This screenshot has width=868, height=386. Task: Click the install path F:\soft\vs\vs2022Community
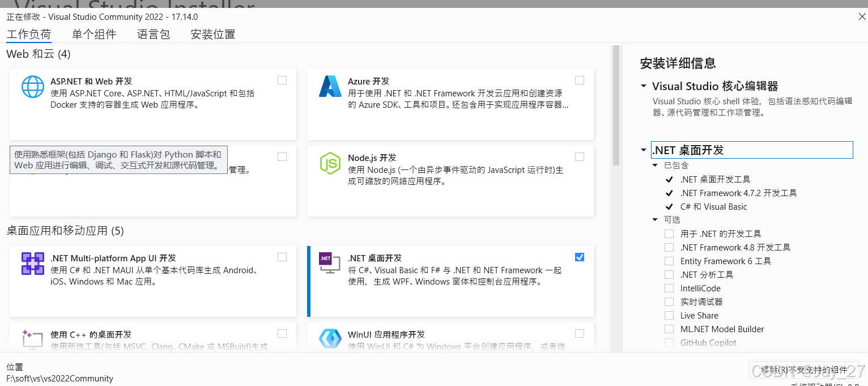(60, 379)
